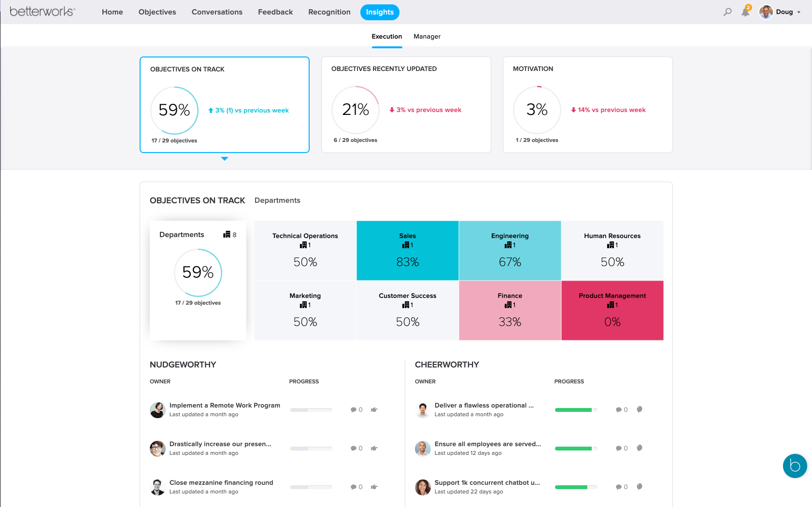Select the Objectives Recently Updated card
812x507 pixels.
pyautogui.click(x=406, y=105)
